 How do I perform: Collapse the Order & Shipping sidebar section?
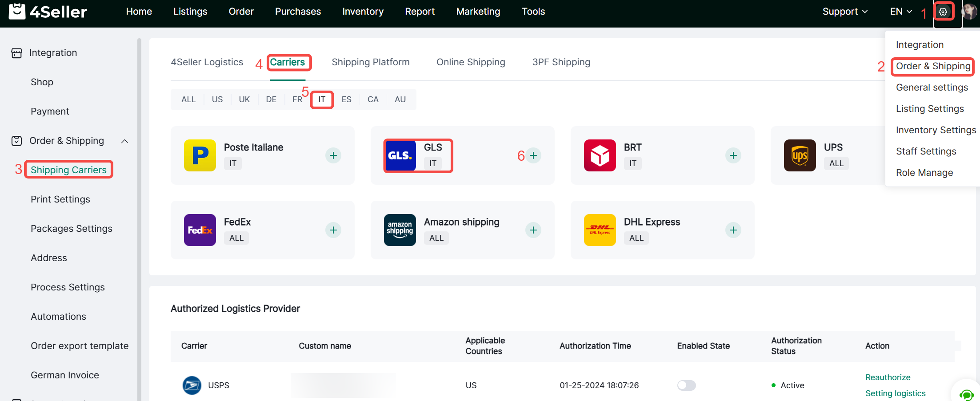[125, 141]
